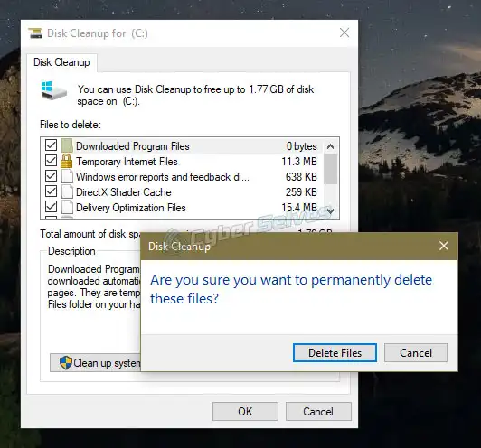Click the 15.4 MB size value
Viewport: 481px width, 448px height.
pyautogui.click(x=299, y=208)
